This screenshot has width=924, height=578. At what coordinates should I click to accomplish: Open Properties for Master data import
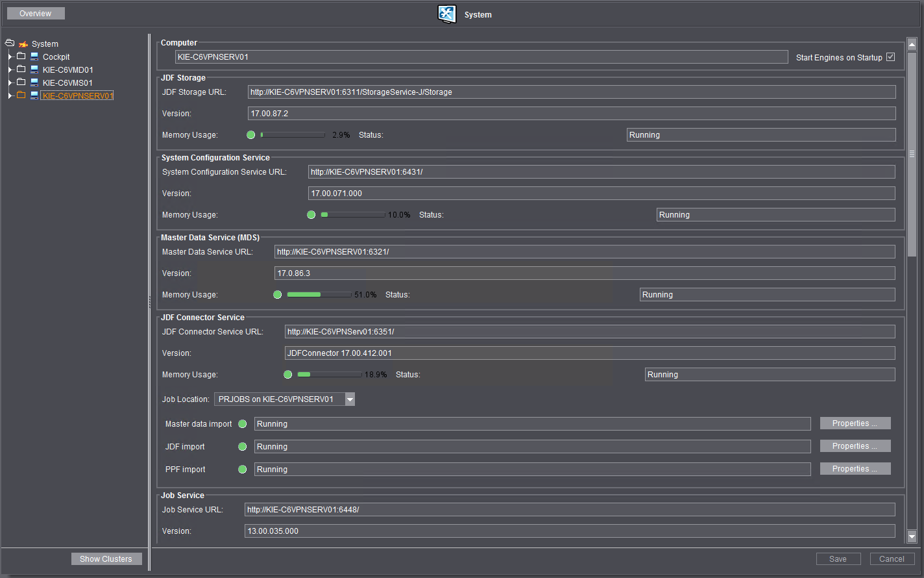click(855, 423)
